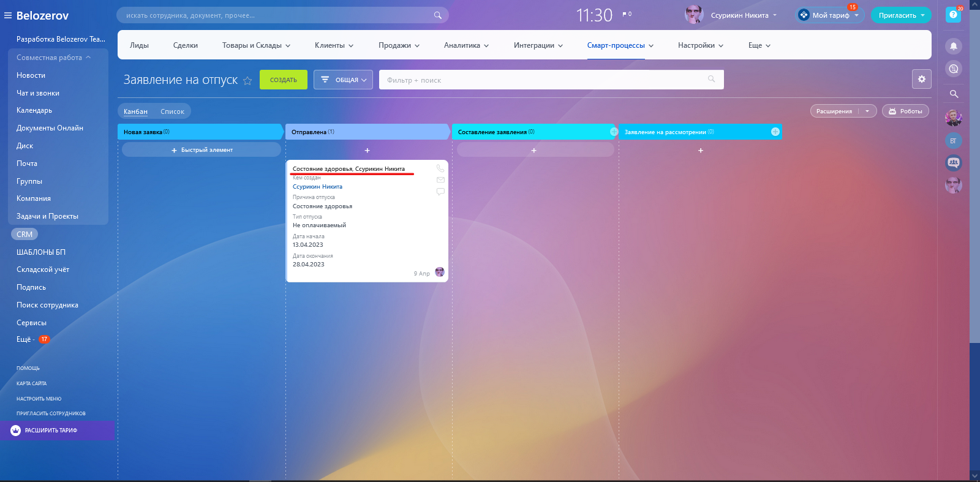Click the responsible avatar on the card

tap(439, 273)
